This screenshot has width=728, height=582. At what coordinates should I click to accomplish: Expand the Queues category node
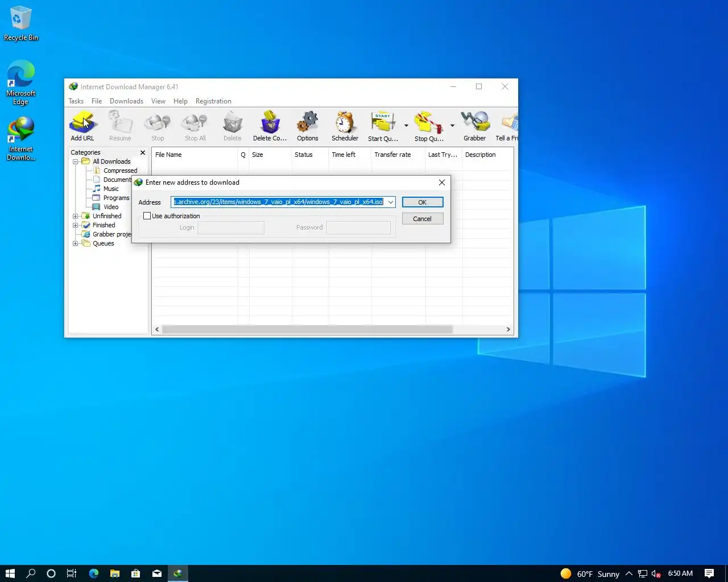pyautogui.click(x=75, y=243)
